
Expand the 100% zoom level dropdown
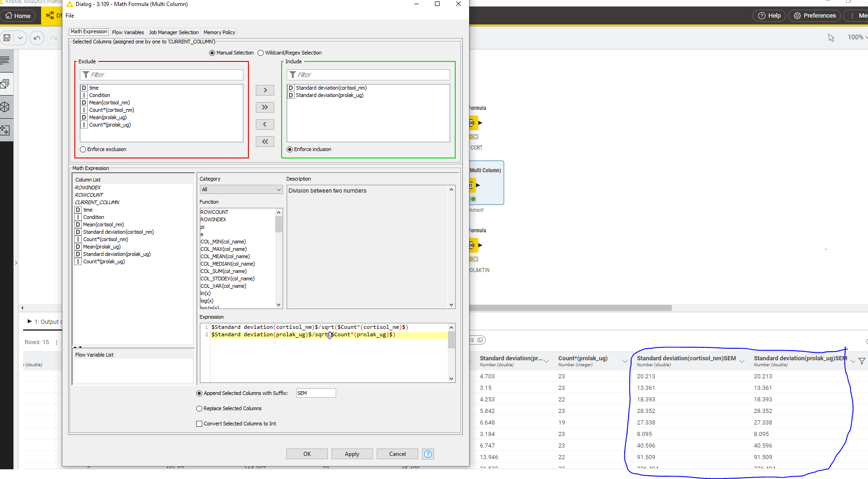(x=857, y=37)
